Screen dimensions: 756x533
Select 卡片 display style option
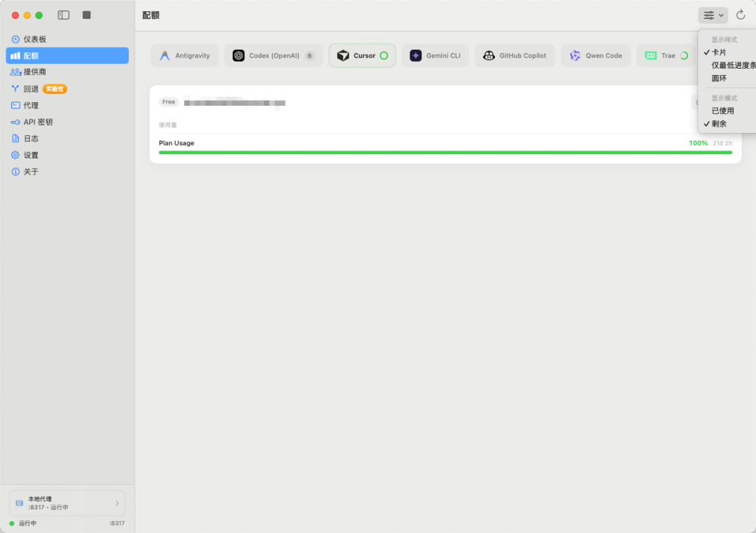coord(720,53)
